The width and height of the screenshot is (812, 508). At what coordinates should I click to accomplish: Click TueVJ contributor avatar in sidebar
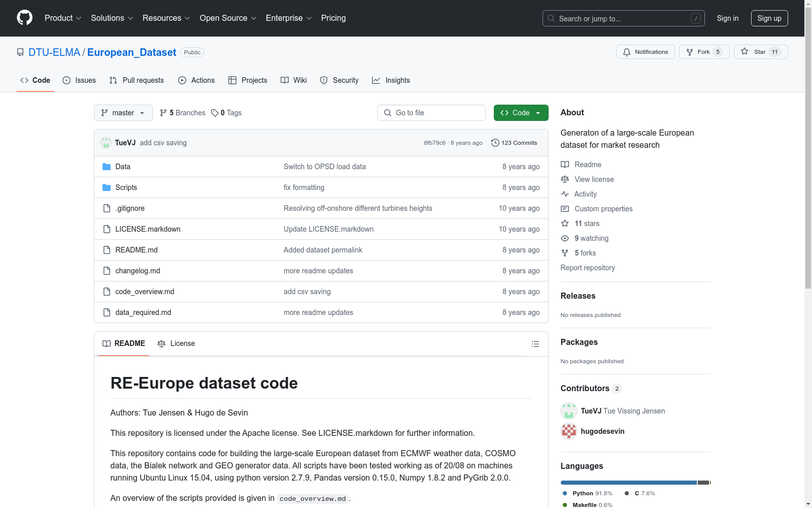[x=569, y=411]
